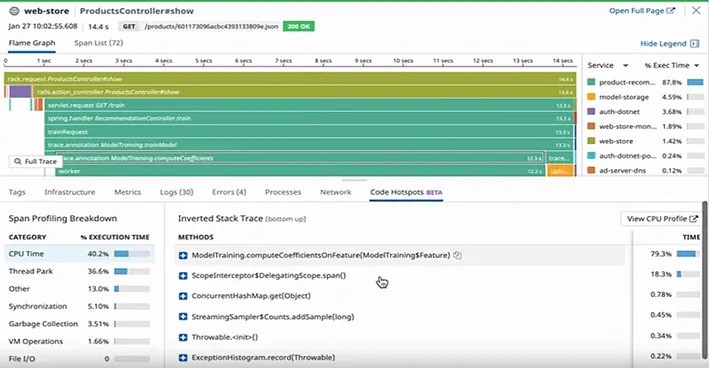Select the web-store-mon legend entry
The height and width of the screenshot is (368, 709).
click(645, 127)
